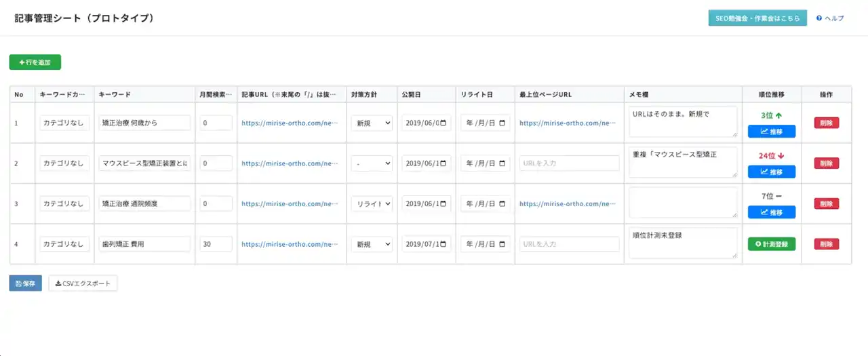Open row 2 リライト日 calendar picker icon

502,163
